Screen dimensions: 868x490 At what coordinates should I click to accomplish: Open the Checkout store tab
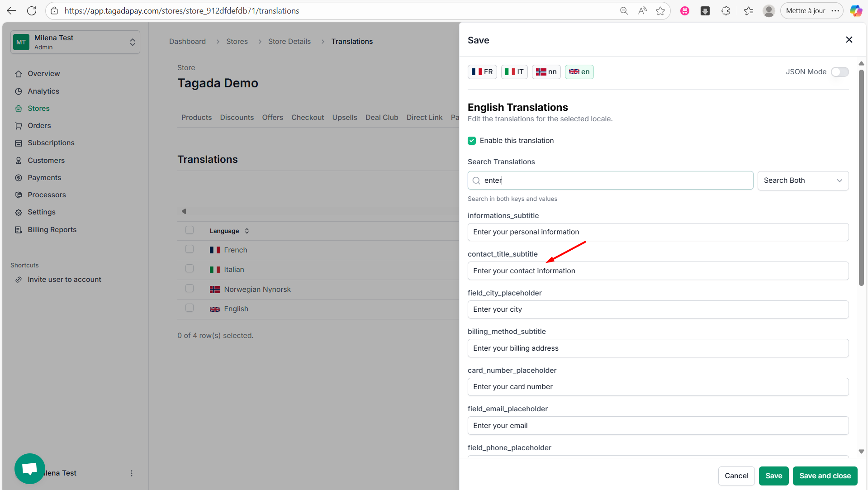[308, 117]
